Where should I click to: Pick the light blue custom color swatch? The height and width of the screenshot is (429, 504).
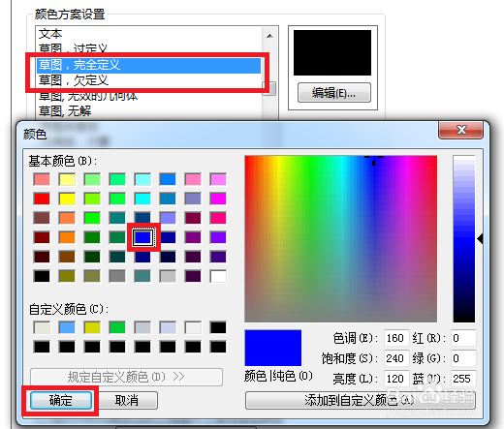click(x=67, y=327)
